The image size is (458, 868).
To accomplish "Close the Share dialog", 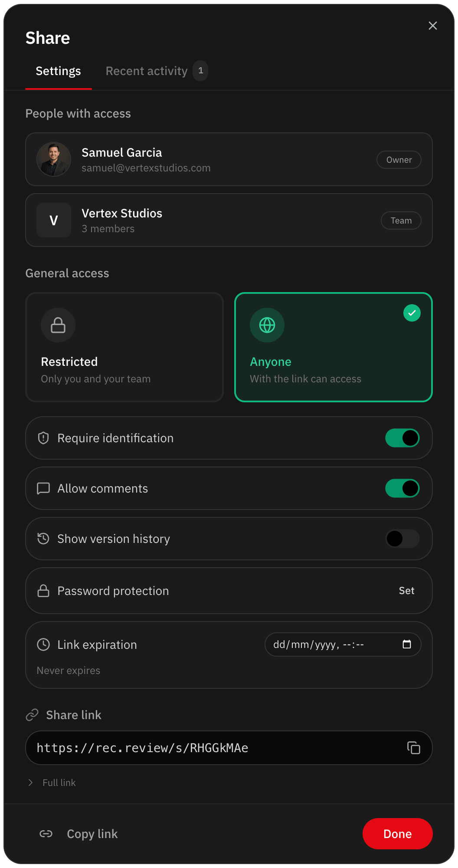I will point(432,26).
